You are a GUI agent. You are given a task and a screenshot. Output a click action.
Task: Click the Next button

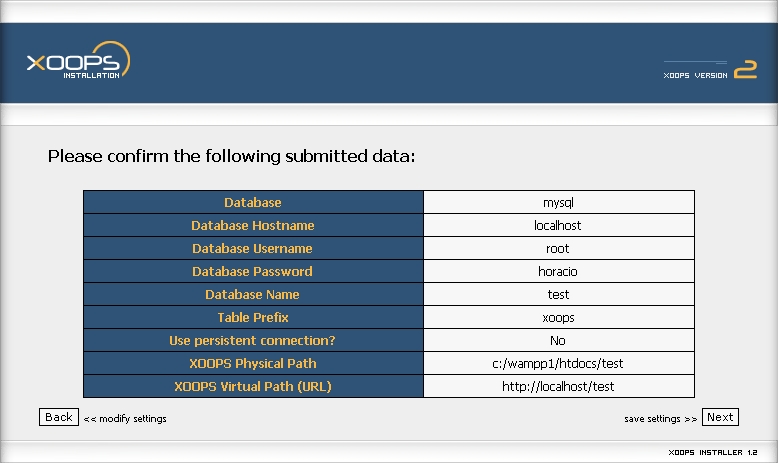click(x=720, y=417)
